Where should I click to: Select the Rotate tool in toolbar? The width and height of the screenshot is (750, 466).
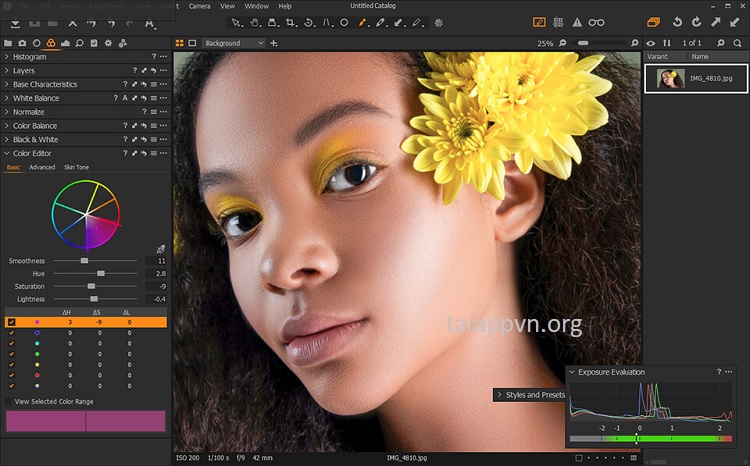click(x=309, y=22)
